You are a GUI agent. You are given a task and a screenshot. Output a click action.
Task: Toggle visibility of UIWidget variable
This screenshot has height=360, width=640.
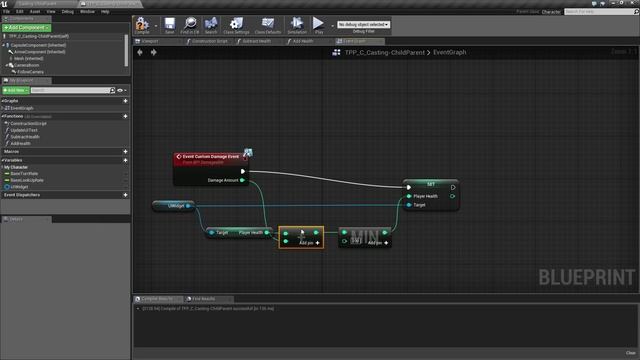[x=125, y=187]
